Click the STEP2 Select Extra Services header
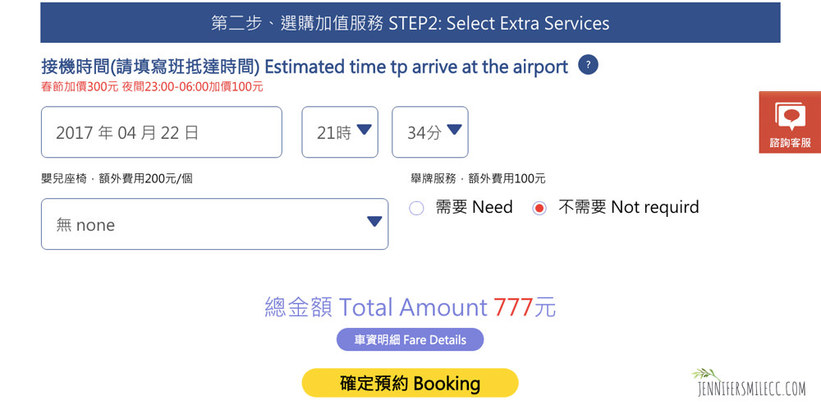Screen dimensions: 821x410 [410, 22]
